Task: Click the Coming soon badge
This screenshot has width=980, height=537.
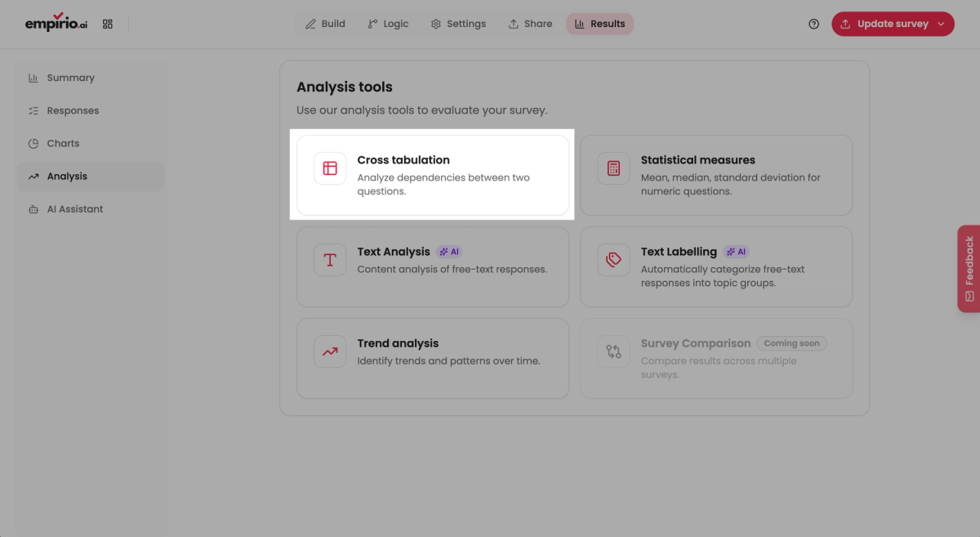Action: pos(791,343)
